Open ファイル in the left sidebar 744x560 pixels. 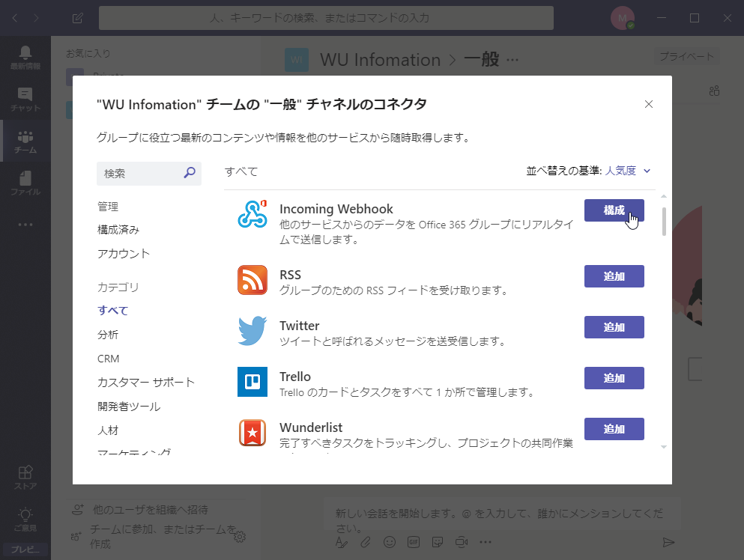click(x=25, y=183)
